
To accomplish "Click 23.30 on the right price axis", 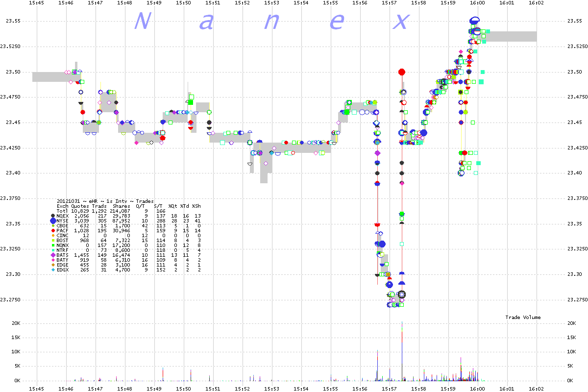I will [575, 274].
